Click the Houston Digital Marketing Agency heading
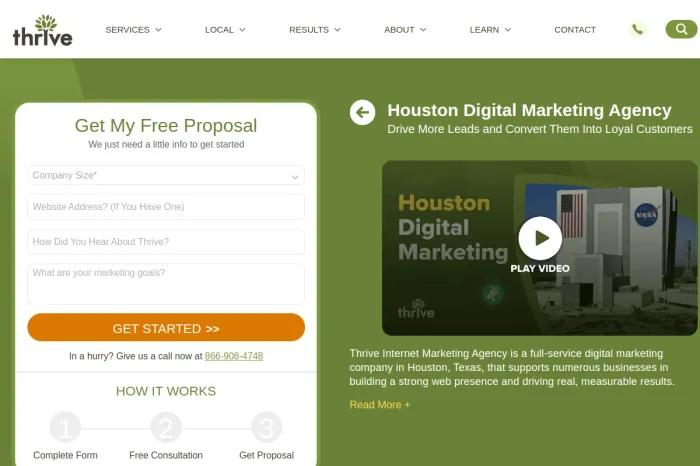Screen dimensions: 700x466 point(529,110)
